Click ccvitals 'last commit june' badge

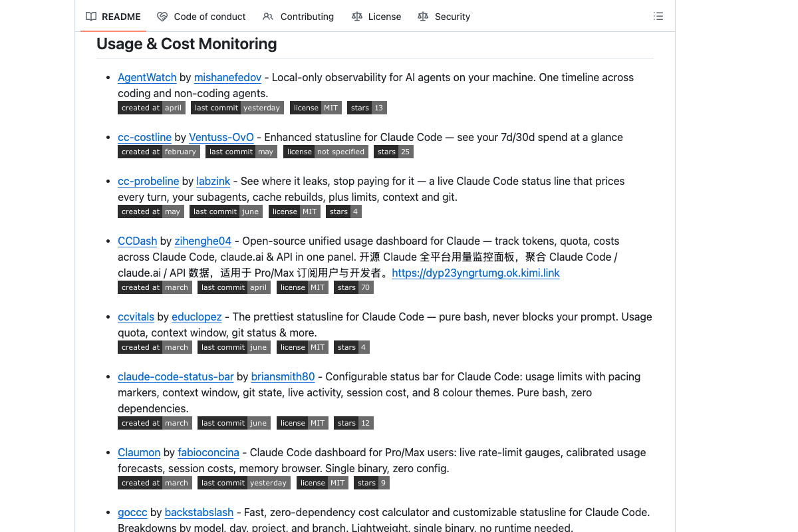(x=234, y=347)
